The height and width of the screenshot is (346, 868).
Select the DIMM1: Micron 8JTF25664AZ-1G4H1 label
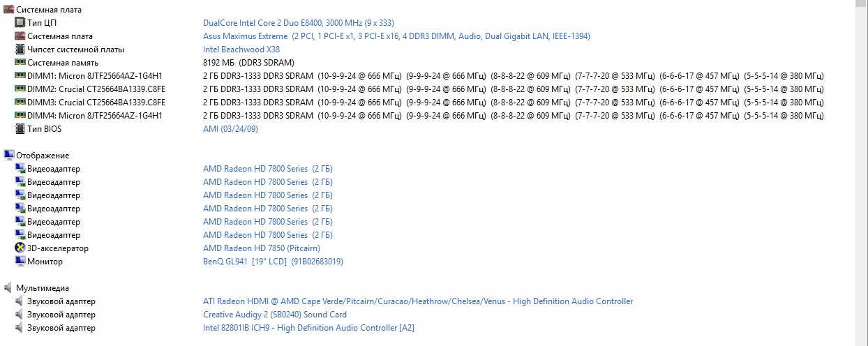[95, 76]
